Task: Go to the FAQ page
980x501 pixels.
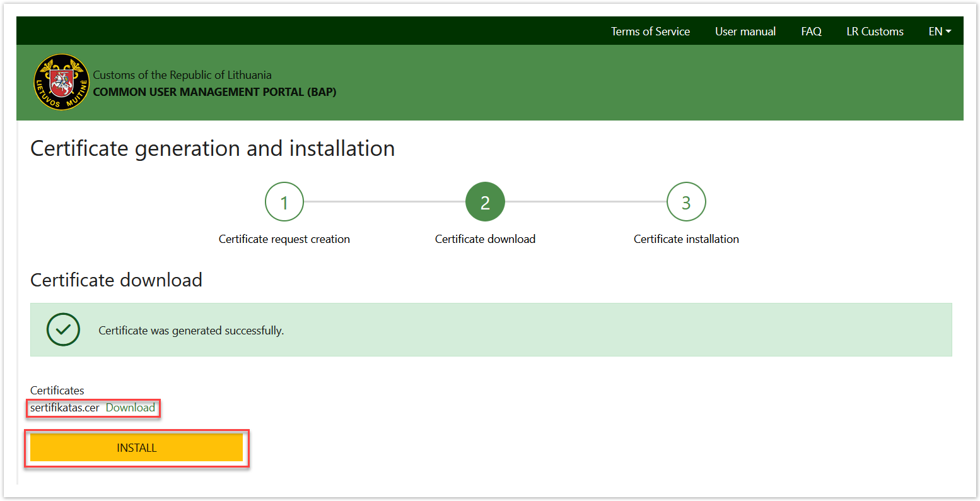Action: point(811,32)
